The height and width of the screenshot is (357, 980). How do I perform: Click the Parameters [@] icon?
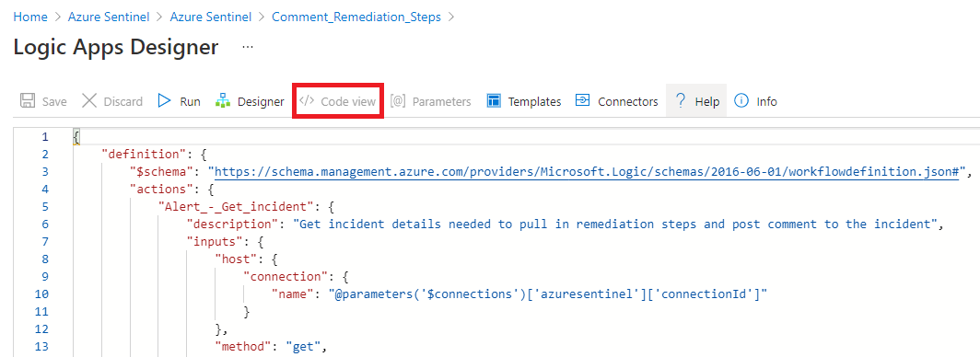[x=398, y=101]
